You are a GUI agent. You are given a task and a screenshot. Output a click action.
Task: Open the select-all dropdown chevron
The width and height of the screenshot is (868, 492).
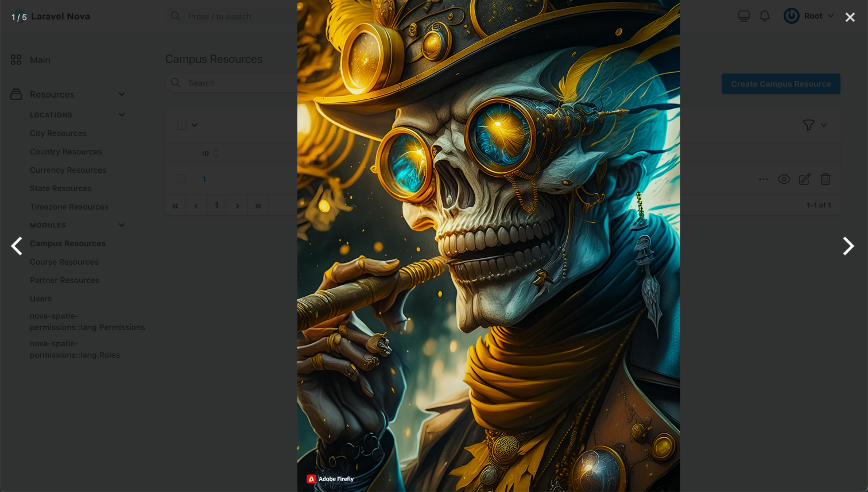pyautogui.click(x=195, y=125)
